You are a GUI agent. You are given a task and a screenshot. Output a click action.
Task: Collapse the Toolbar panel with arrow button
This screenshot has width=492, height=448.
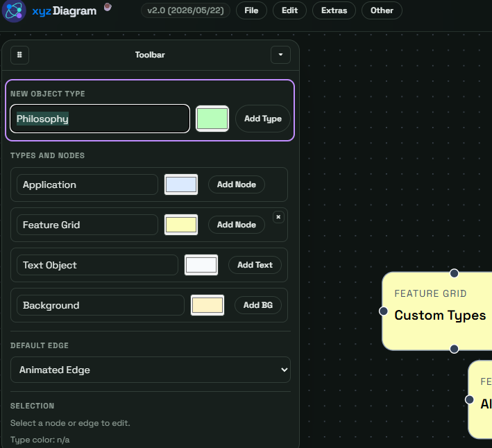click(280, 55)
